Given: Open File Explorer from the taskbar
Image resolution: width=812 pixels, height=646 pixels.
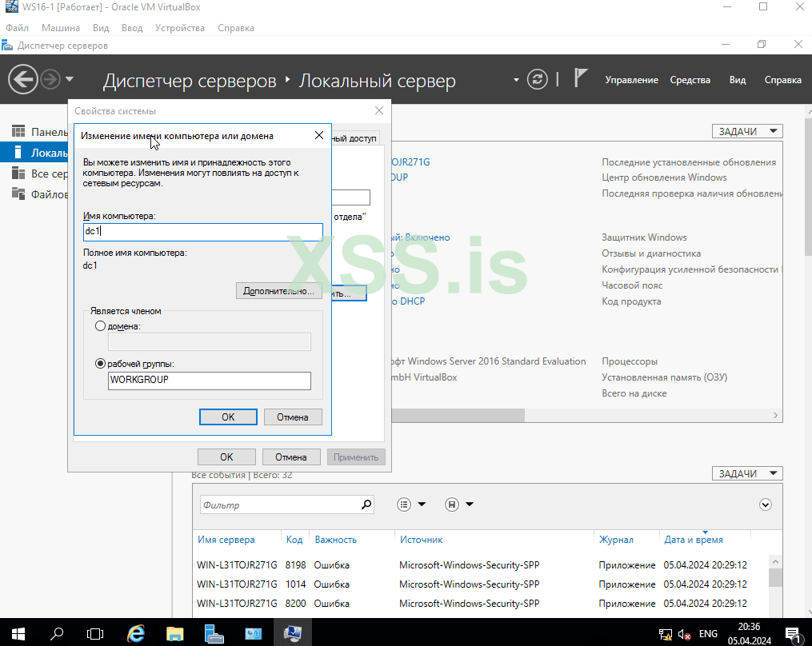Looking at the screenshot, I should pyautogui.click(x=174, y=634).
